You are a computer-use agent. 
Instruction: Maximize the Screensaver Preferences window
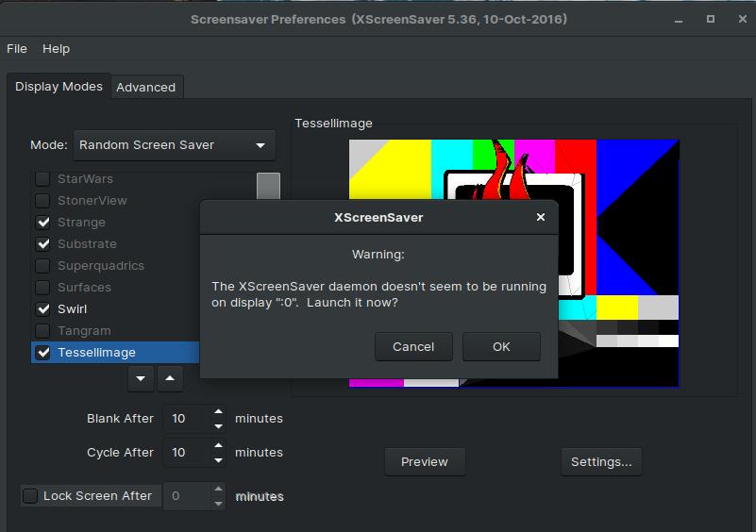(x=711, y=19)
